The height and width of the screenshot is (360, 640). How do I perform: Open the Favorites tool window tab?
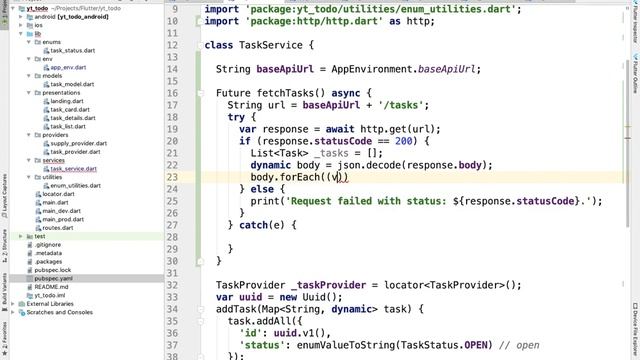[x=4, y=339]
